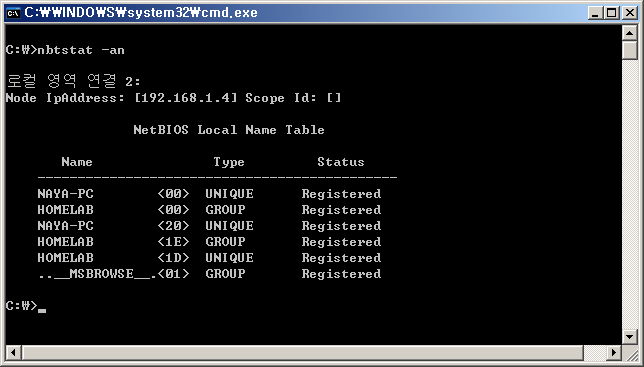Click the 'Scope Id: []' text
This screenshot has width=644, height=367.
pyautogui.click(x=293, y=98)
